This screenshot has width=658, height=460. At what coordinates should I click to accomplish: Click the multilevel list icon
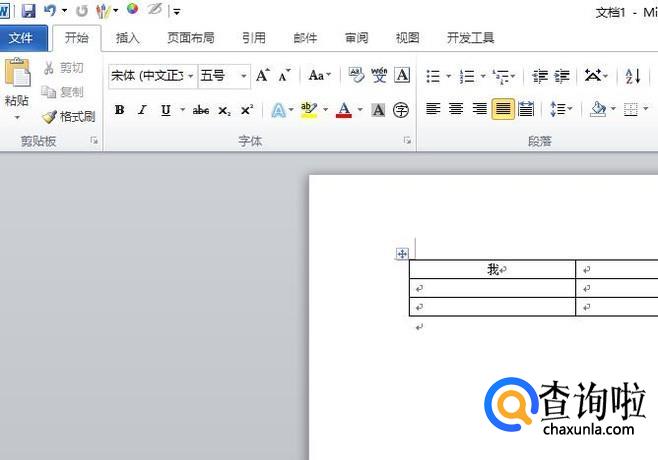(501, 76)
